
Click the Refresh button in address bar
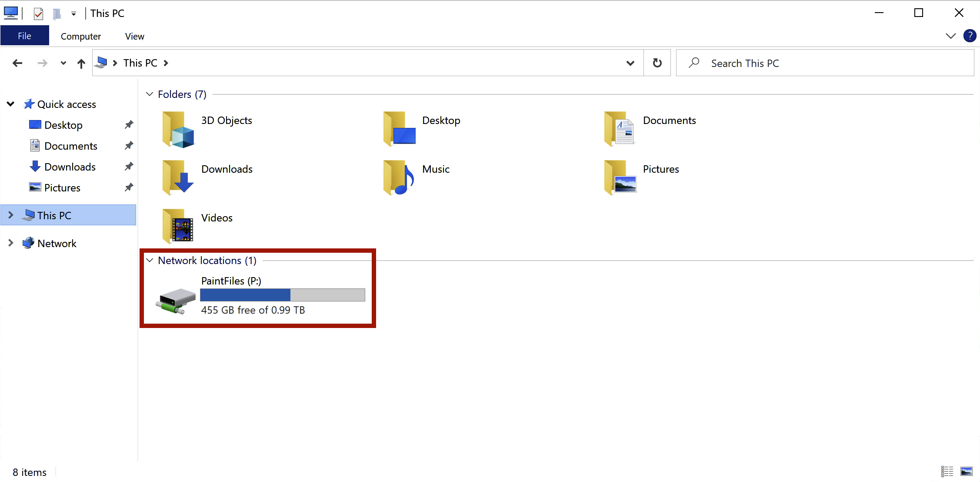point(657,63)
